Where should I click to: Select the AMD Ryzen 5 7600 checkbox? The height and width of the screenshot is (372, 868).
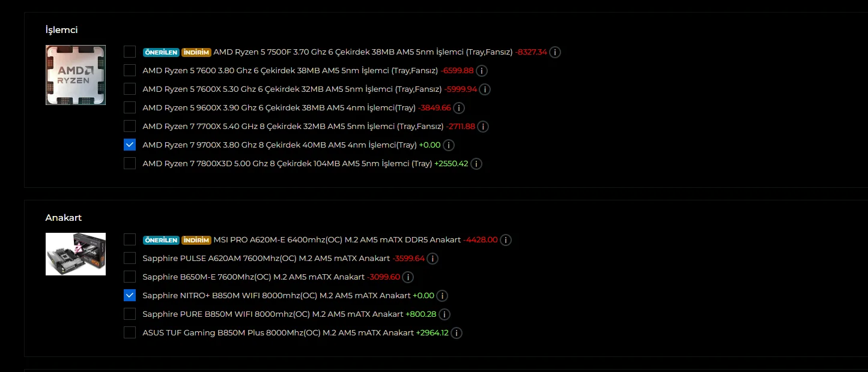[130, 70]
